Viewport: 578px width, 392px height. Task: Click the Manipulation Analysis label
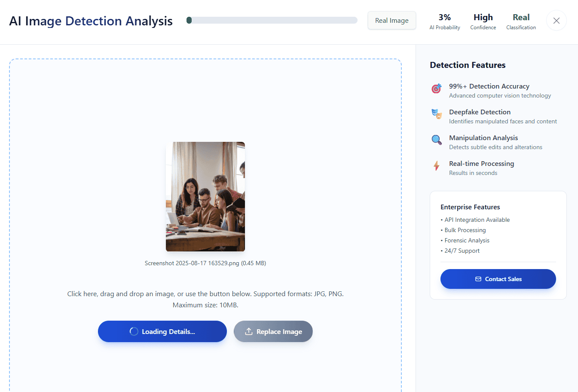(x=483, y=138)
